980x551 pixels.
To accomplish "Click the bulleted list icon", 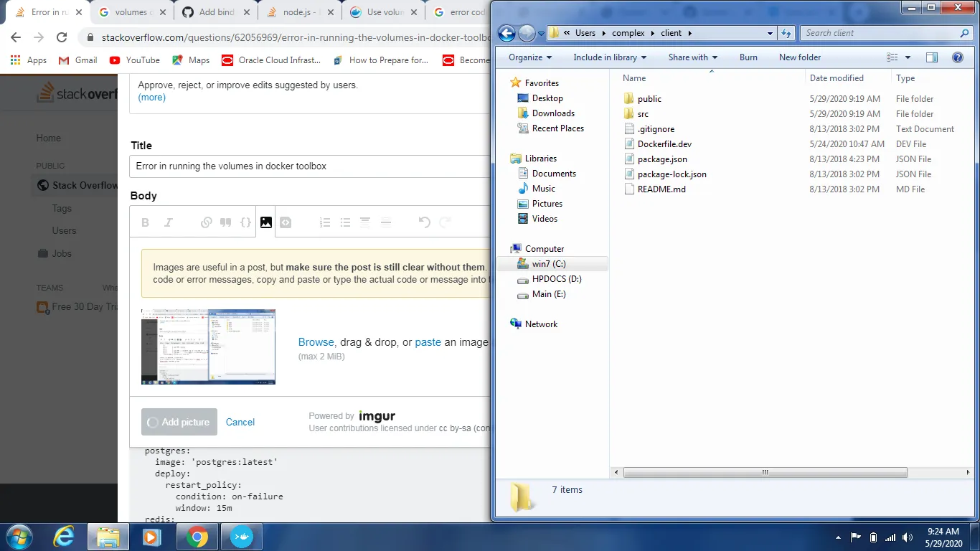I will click(x=345, y=222).
